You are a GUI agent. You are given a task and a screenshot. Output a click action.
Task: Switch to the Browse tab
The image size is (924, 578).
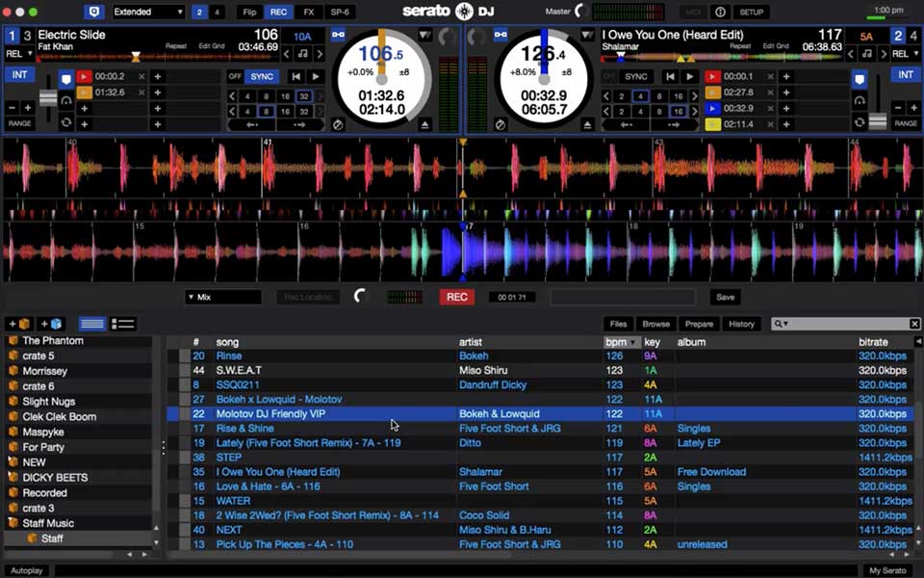point(655,324)
